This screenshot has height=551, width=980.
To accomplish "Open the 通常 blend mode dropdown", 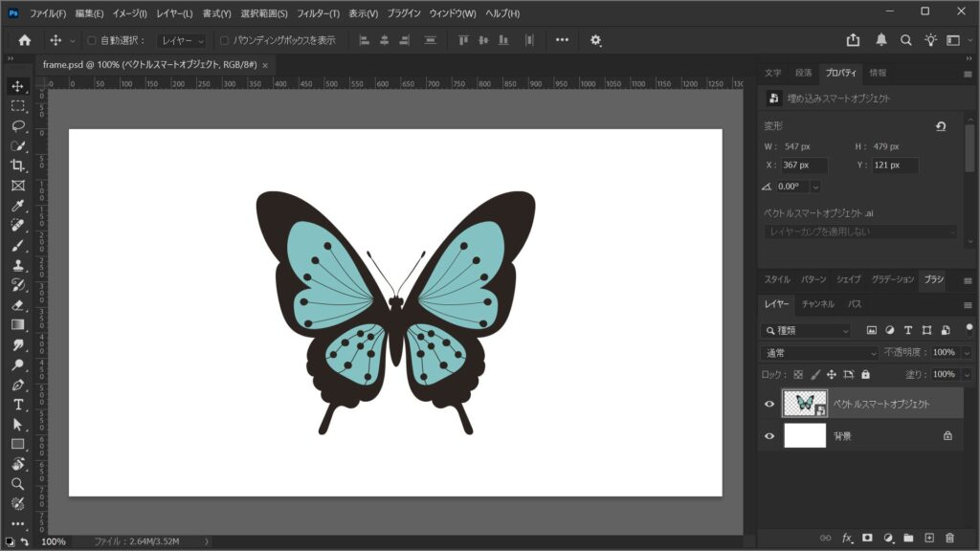I will pos(818,353).
